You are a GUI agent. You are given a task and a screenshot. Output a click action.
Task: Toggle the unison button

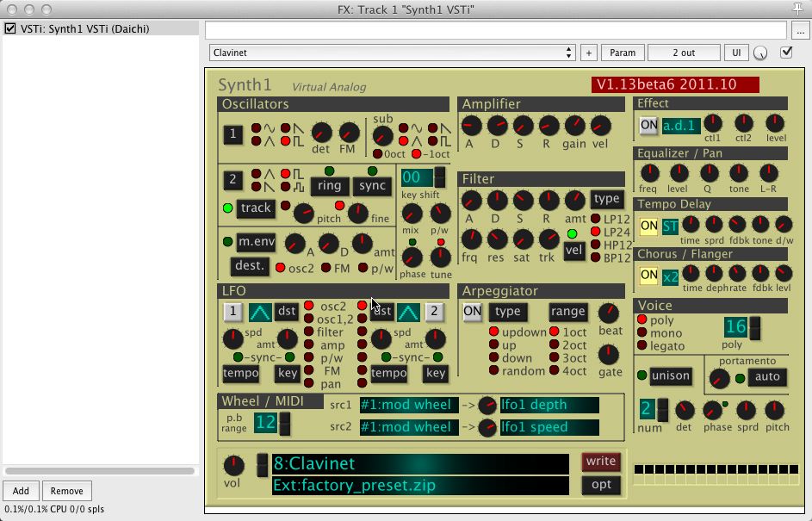pos(671,376)
